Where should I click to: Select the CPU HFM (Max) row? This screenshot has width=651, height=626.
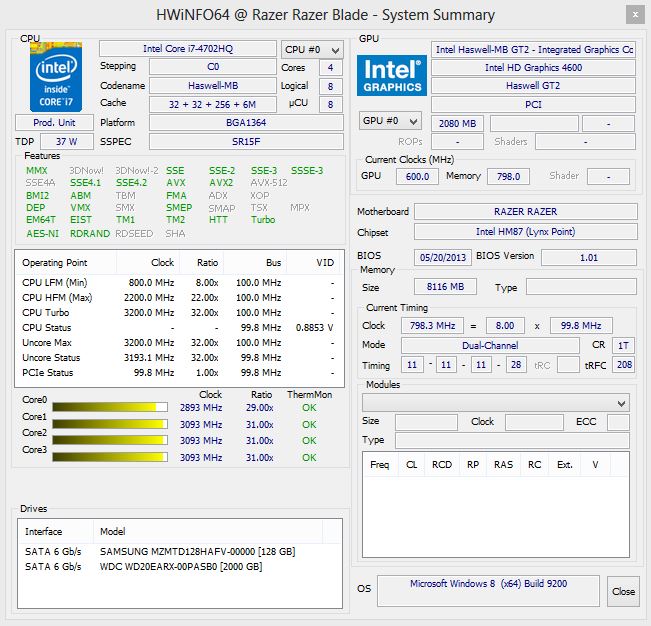tap(179, 298)
